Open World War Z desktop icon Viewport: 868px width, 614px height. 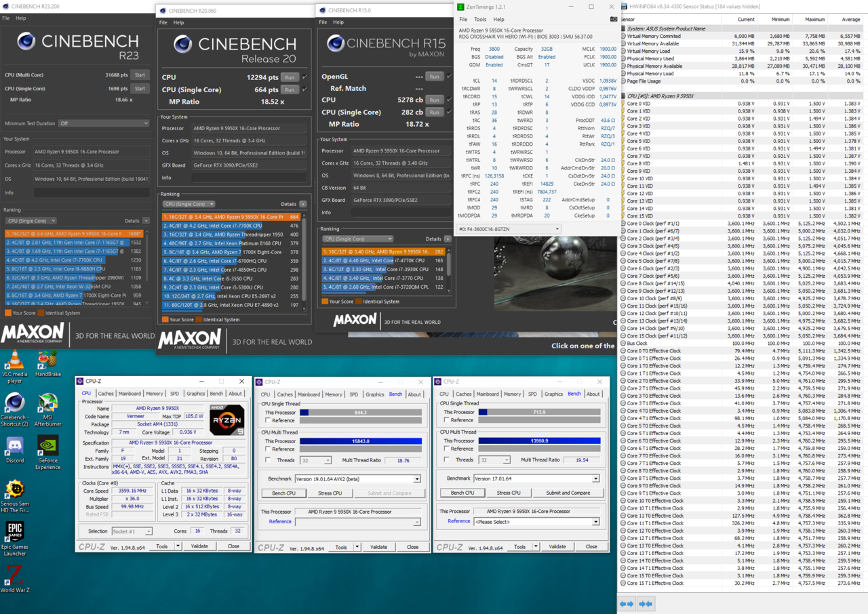[x=14, y=578]
